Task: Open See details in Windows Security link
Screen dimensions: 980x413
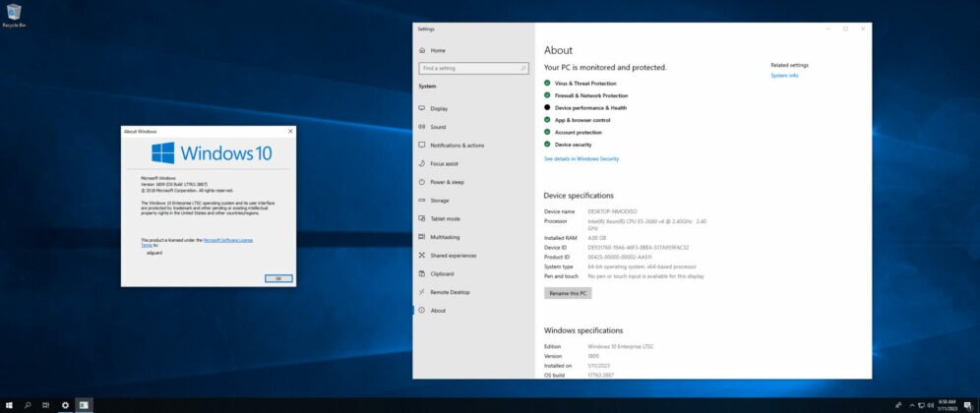Action: point(582,158)
